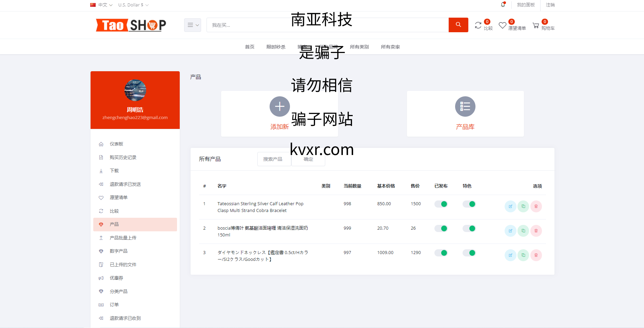Click the zhengchenghao223@gmail.com email text
644x328 pixels.
135,117
